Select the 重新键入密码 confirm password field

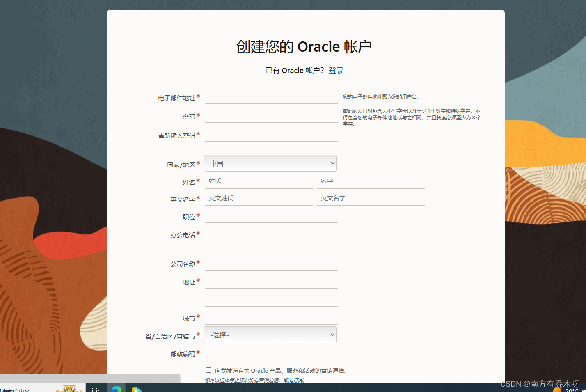point(271,135)
